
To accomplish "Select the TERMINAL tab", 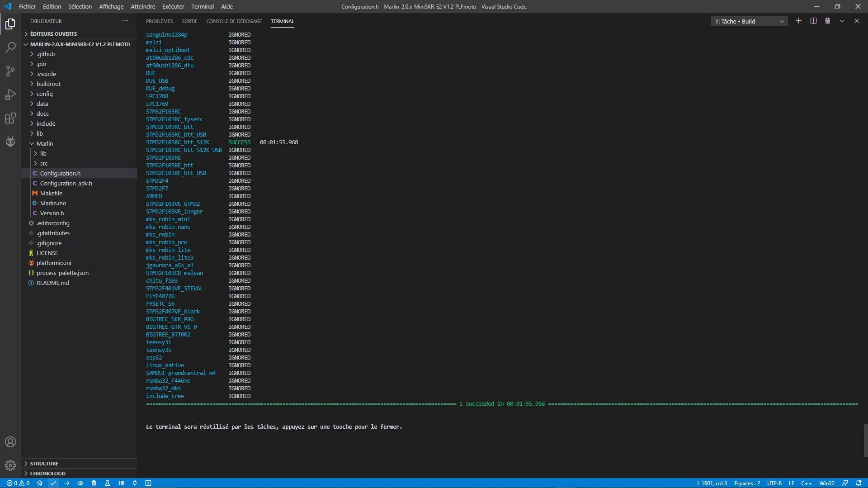I will click(x=283, y=21).
